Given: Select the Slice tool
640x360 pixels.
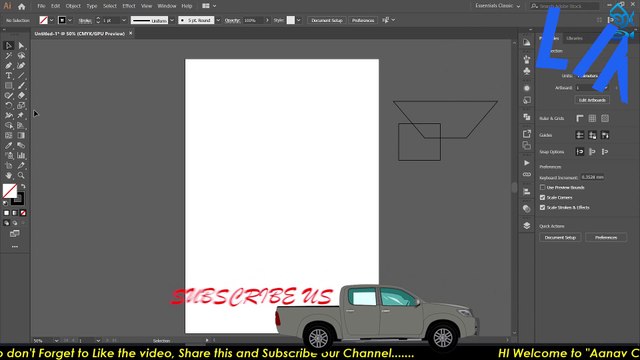Looking at the screenshot, I should [21, 165].
